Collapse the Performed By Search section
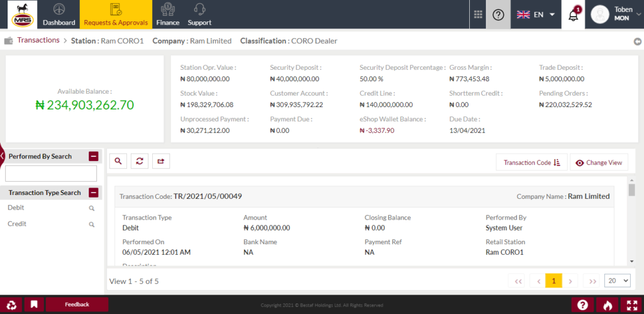The height and width of the screenshot is (314, 644). tap(94, 156)
